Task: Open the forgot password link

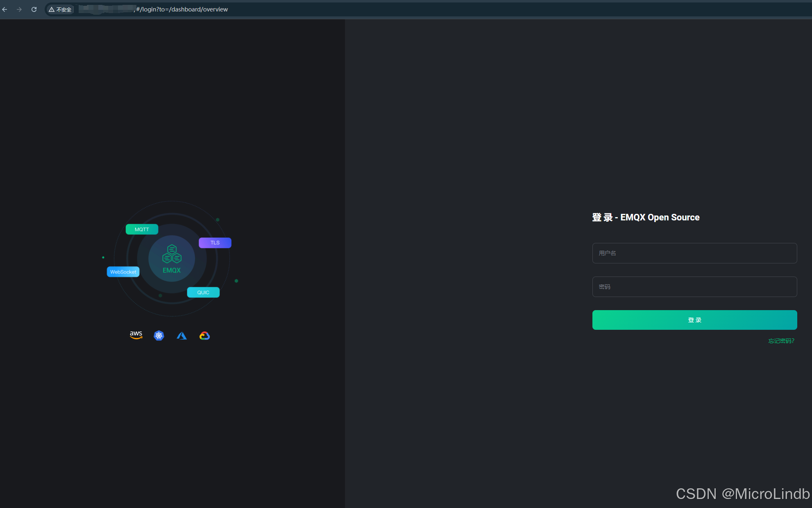Action: click(x=781, y=341)
